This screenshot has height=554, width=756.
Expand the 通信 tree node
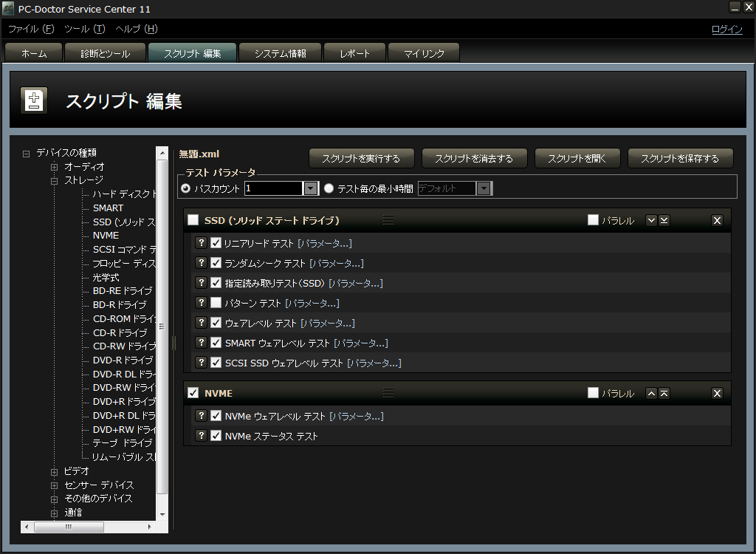54,513
